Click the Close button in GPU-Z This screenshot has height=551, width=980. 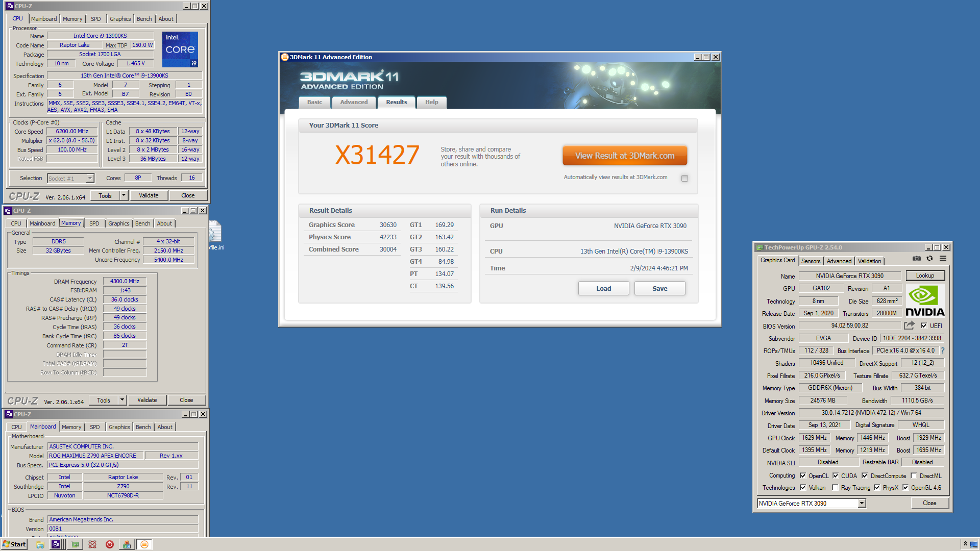point(929,503)
